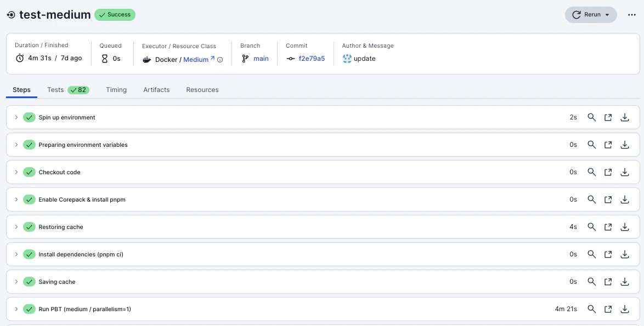Expand the Enable Corepack & install pnpm step
The height and width of the screenshot is (326, 644).
pos(16,199)
